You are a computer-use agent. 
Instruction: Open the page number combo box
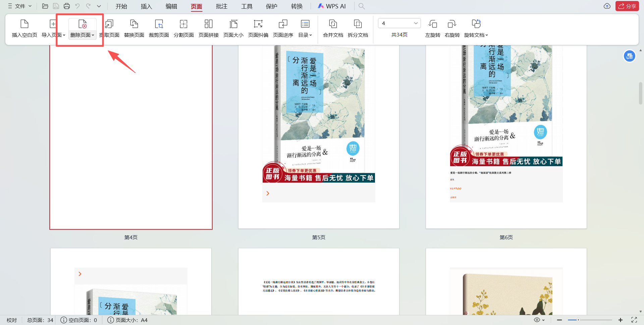[399, 23]
